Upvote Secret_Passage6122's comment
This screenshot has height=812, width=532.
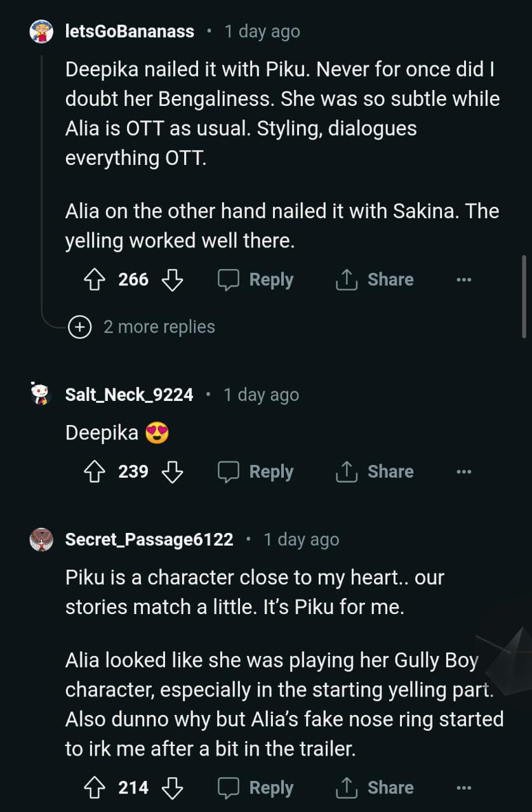tap(94, 788)
